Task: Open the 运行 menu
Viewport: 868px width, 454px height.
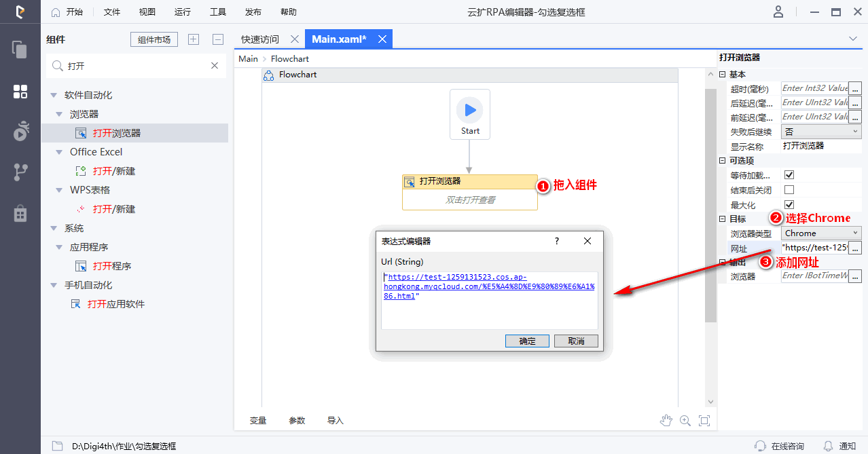Action: pyautogui.click(x=182, y=12)
